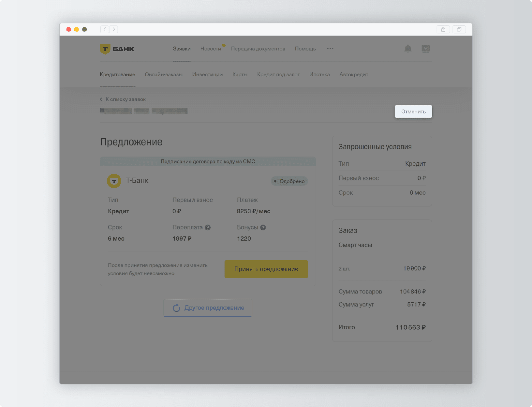Click the Отменить button
This screenshot has width=532, height=407.
(413, 112)
